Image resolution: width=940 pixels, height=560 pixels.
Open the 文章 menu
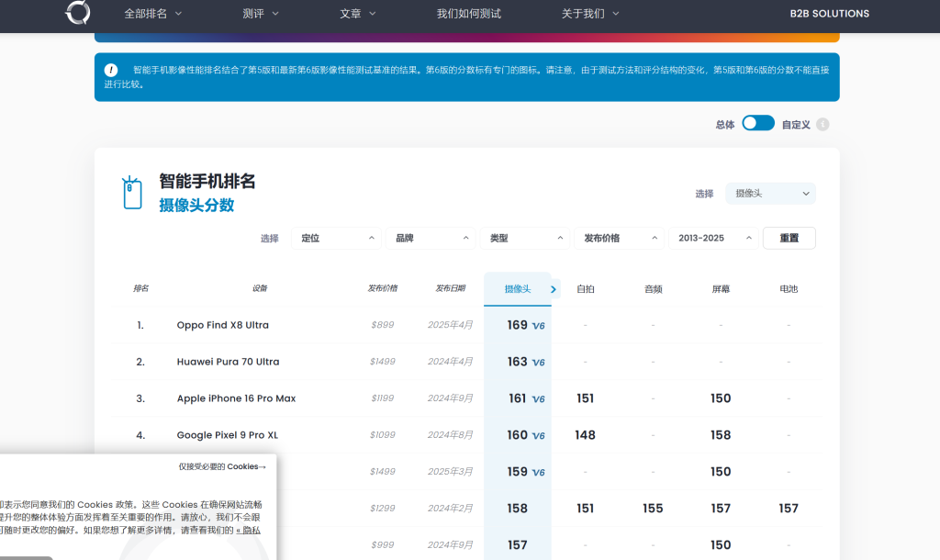pyautogui.click(x=357, y=14)
